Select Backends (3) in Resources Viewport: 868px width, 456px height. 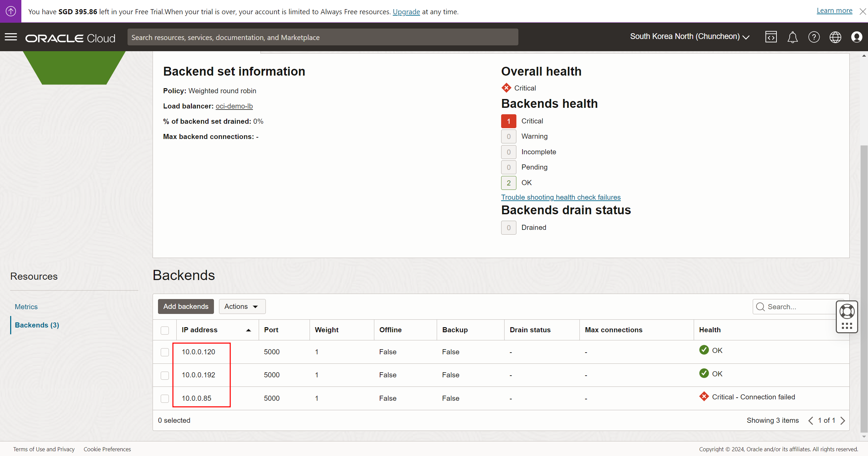click(37, 325)
